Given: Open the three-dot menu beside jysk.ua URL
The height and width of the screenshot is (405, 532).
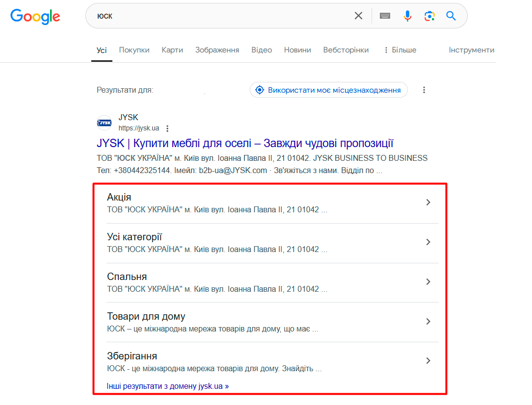Looking at the screenshot, I should point(167,128).
